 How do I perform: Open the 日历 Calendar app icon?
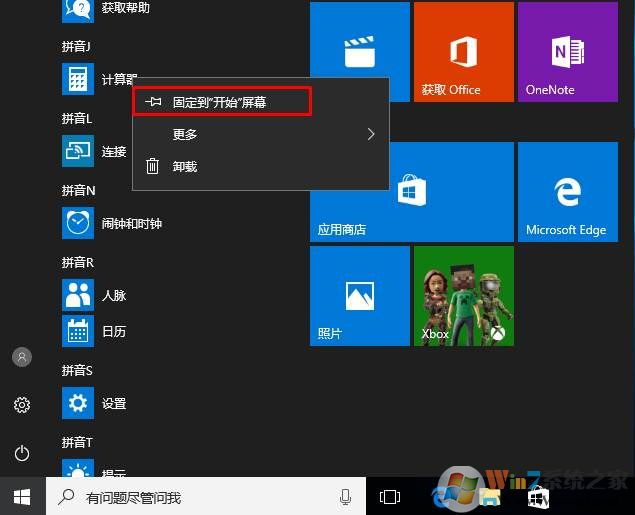click(78, 331)
